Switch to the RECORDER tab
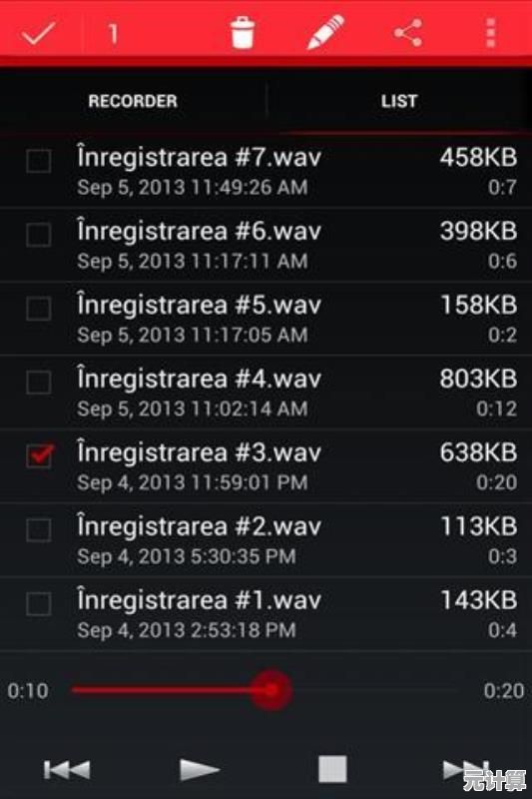Viewport: 532px width, 799px height. point(133,101)
